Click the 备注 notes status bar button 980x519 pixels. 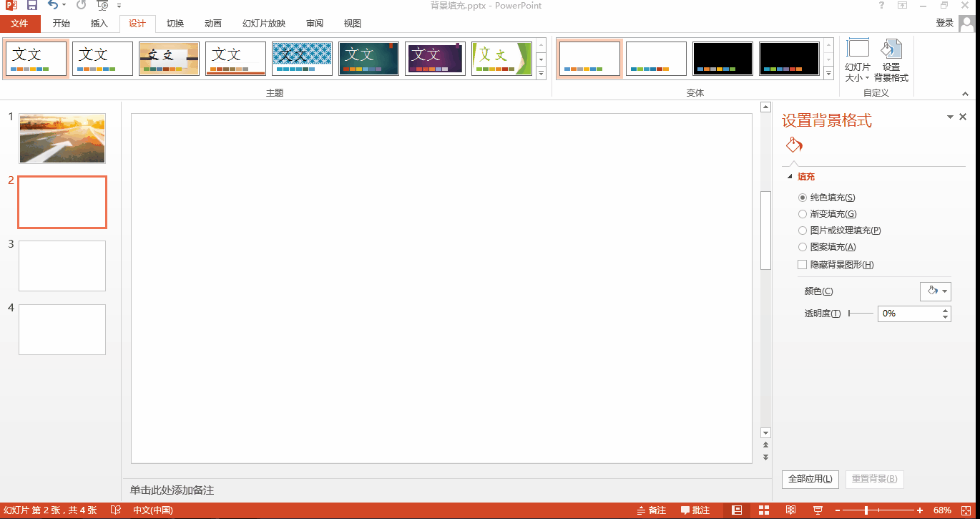click(x=651, y=510)
